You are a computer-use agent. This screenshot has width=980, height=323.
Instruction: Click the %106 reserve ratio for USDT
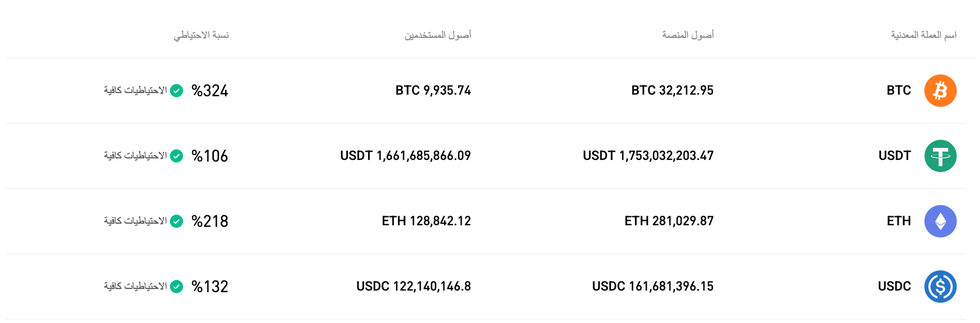coord(209,156)
